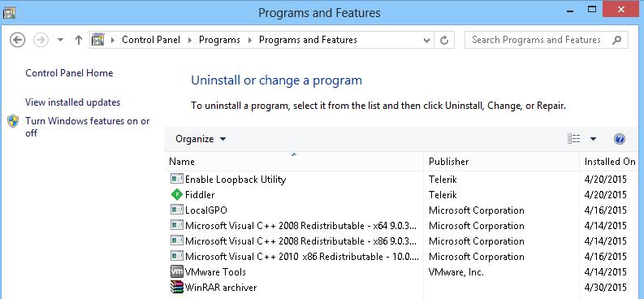The height and width of the screenshot is (299, 644).
Task: Open Turn Windows features on or off
Action: 88,127
